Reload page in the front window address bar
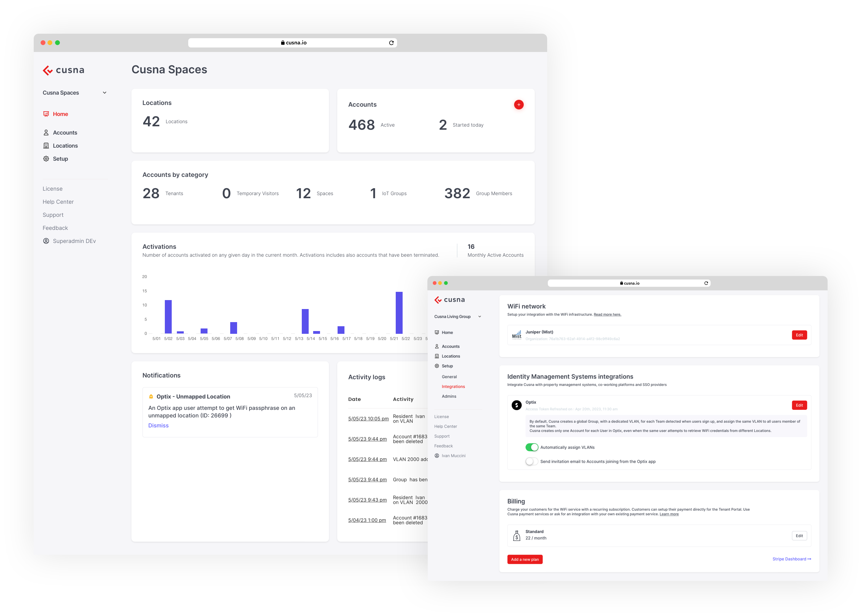This screenshot has height=616, width=862. [x=706, y=283]
